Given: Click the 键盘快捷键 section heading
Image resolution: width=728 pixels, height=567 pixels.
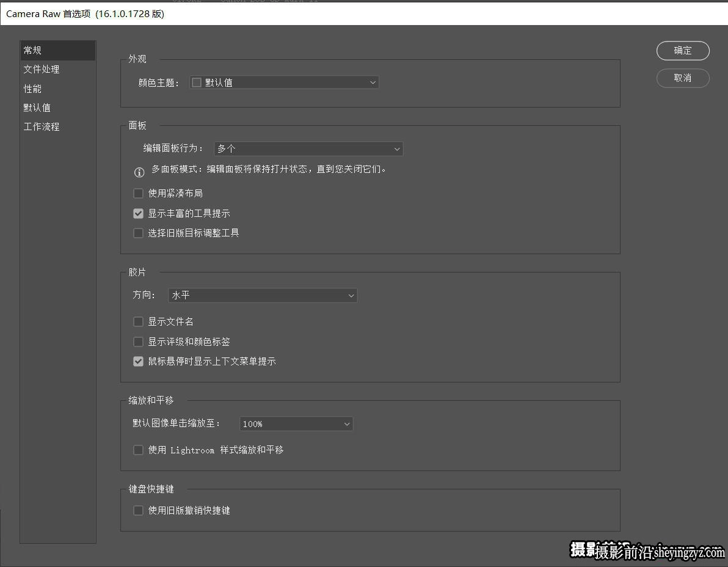Looking at the screenshot, I should [x=151, y=489].
